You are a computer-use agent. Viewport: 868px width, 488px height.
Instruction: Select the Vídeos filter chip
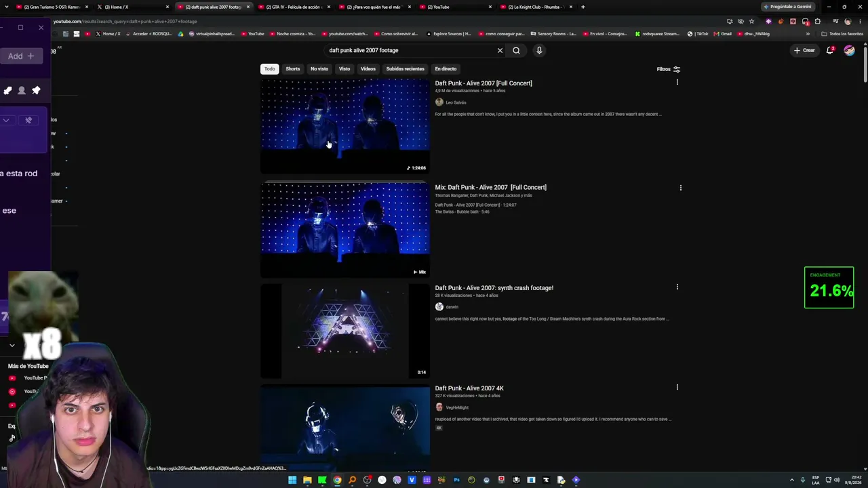(x=368, y=68)
